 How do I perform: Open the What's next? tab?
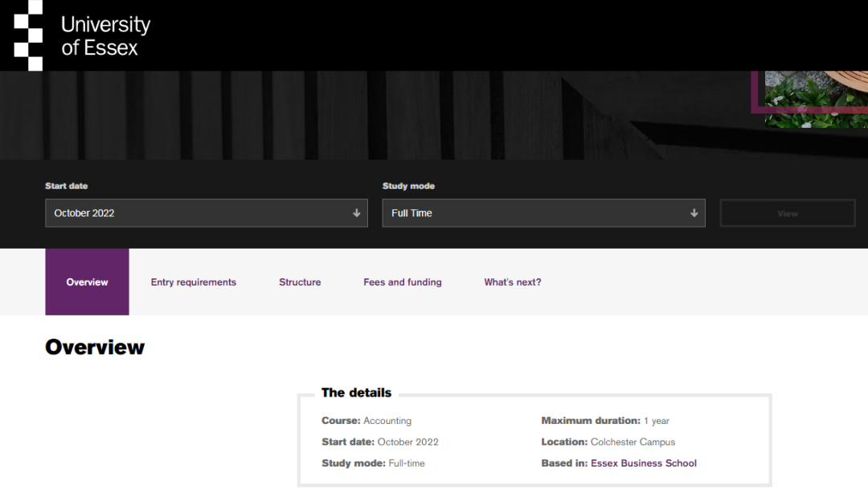(513, 282)
